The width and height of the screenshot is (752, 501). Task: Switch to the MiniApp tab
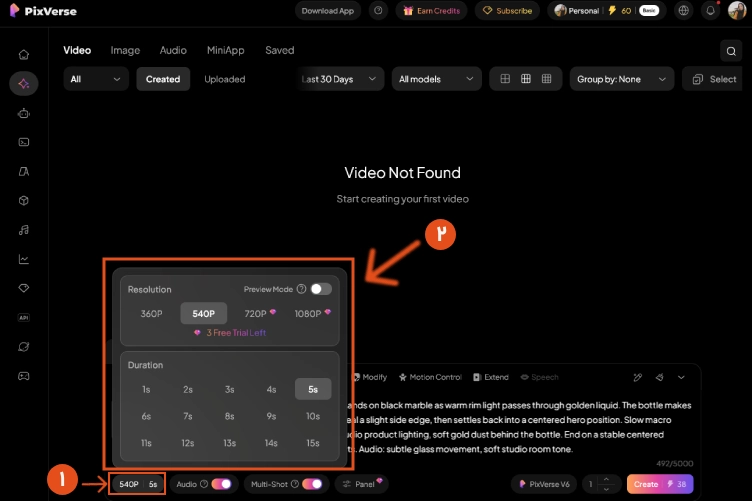pos(225,50)
